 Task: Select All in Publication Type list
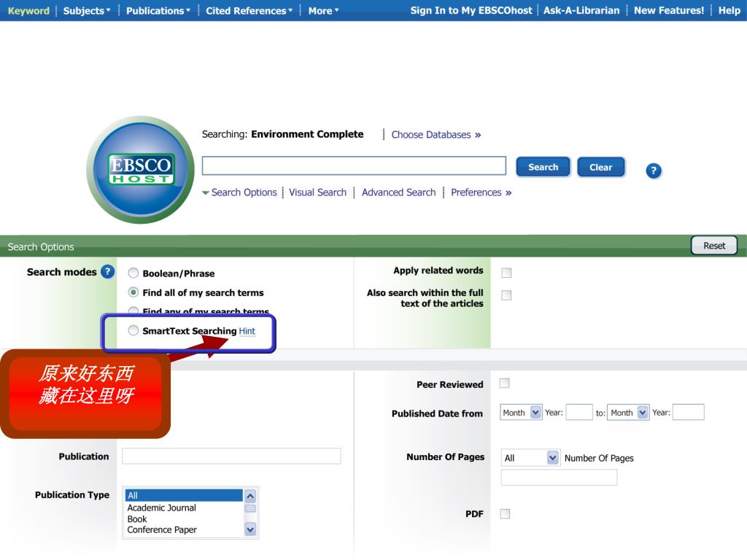pyautogui.click(x=184, y=495)
